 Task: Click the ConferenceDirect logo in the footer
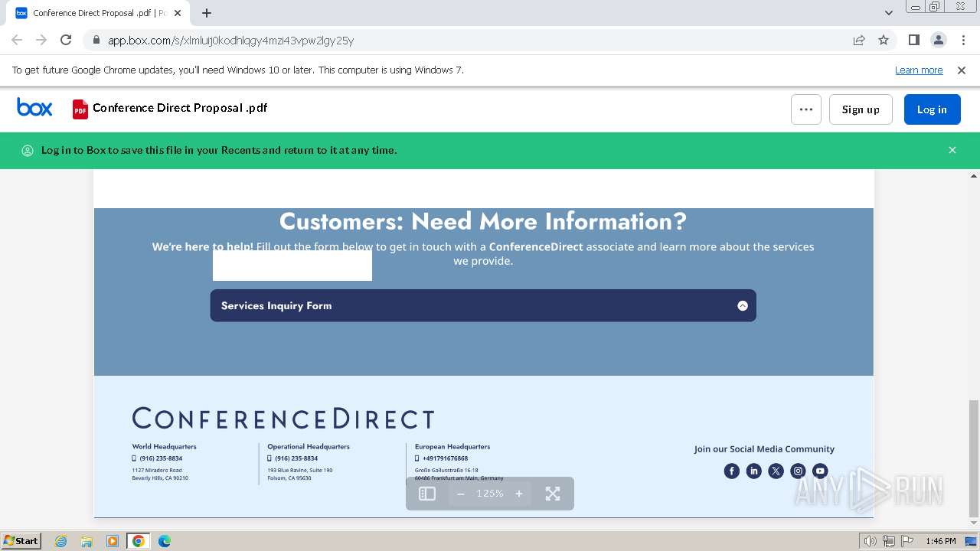pyautogui.click(x=283, y=419)
